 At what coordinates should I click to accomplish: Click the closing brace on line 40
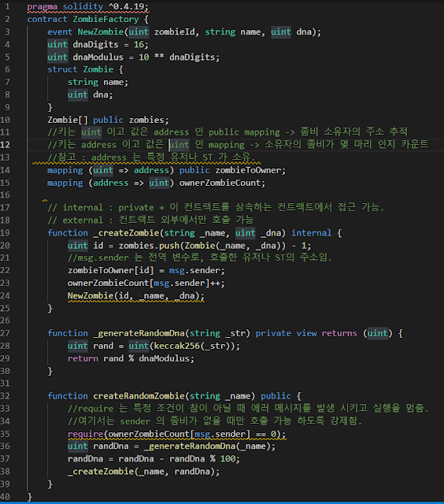[x=30, y=497]
